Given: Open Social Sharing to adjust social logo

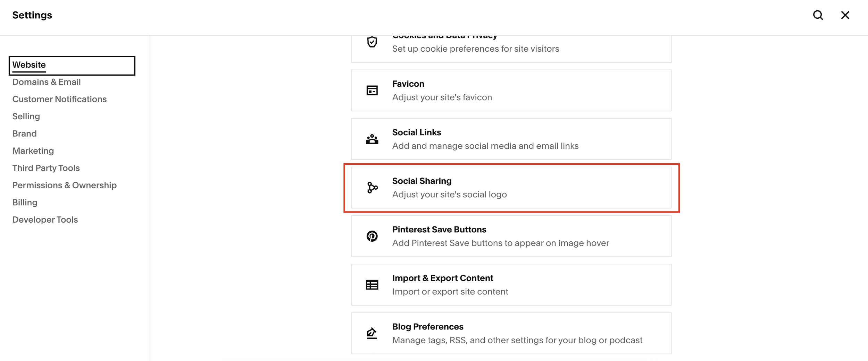Looking at the screenshot, I should [511, 187].
